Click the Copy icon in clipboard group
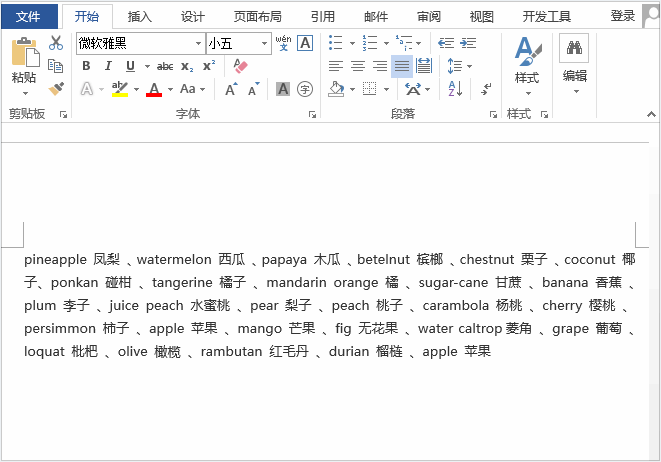 tap(56, 66)
